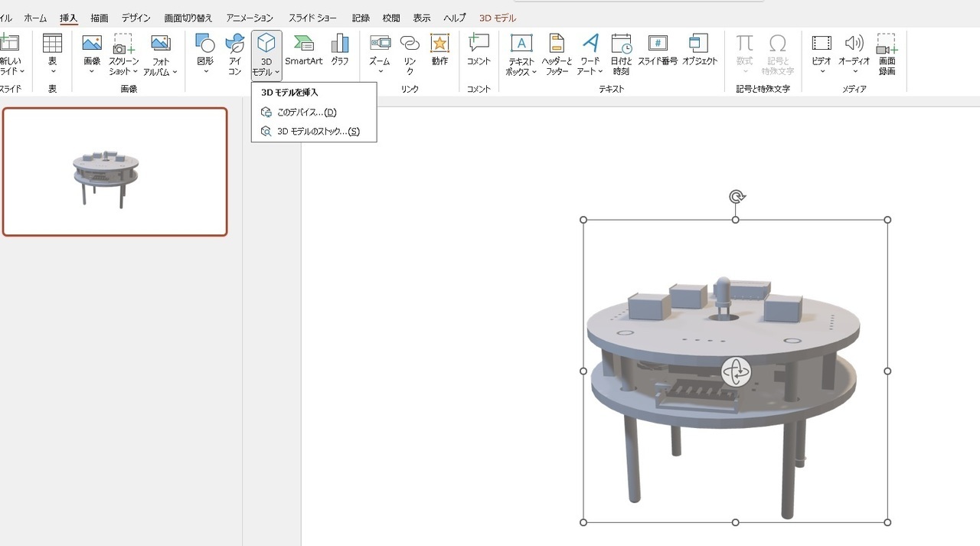Open the ワードアート gallery
Image resolution: width=980 pixels, height=546 pixels.
[x=590, y=54]
